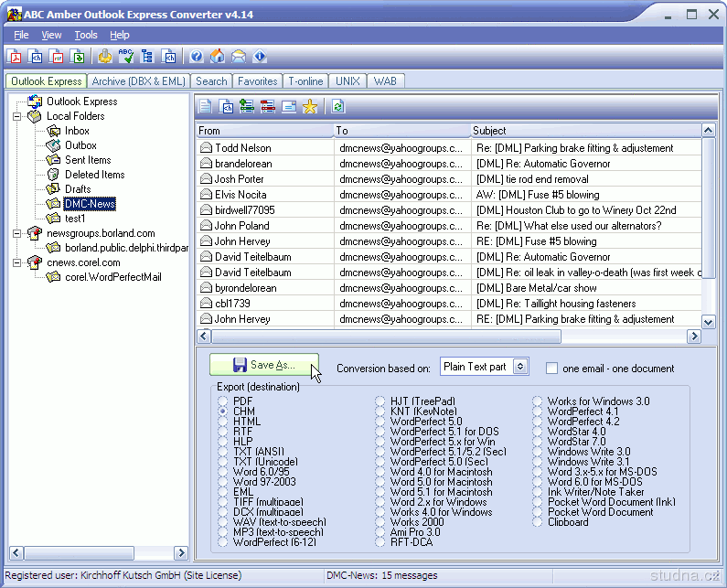Collapse the newsgroups.borland.com tree node

[17, 233]
